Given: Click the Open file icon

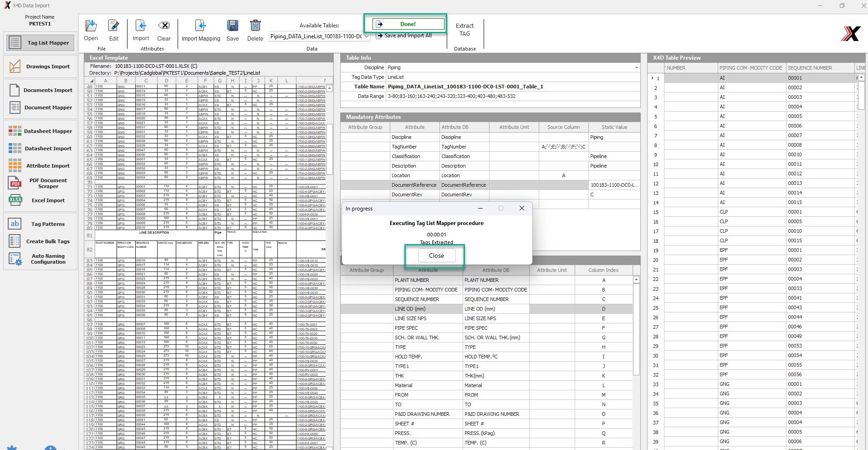Looking at the screenshot, I should [91, 26].
